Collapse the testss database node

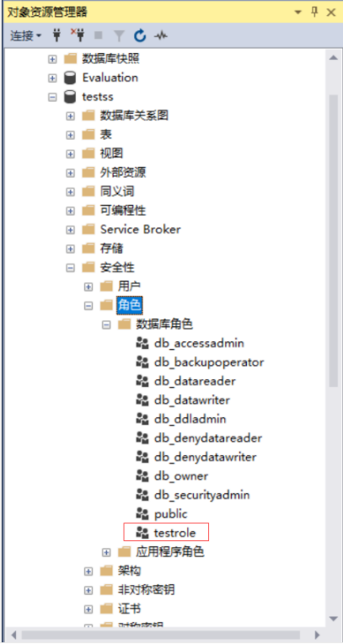pos(52,97)
